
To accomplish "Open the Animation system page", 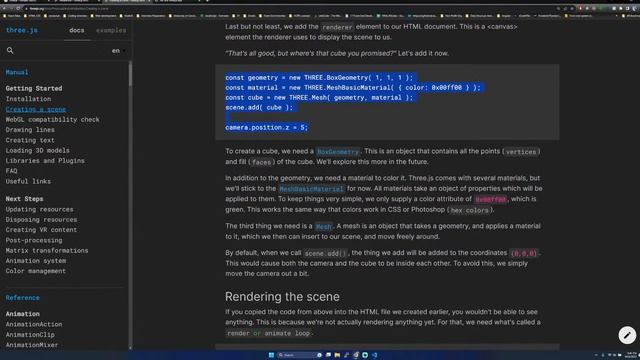I will click(x=36, y=260).
